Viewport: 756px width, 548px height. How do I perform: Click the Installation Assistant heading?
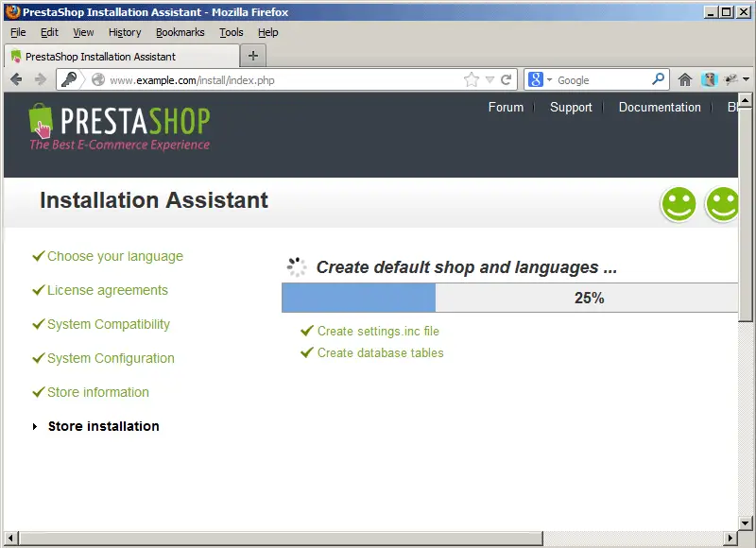coord(154,200)
